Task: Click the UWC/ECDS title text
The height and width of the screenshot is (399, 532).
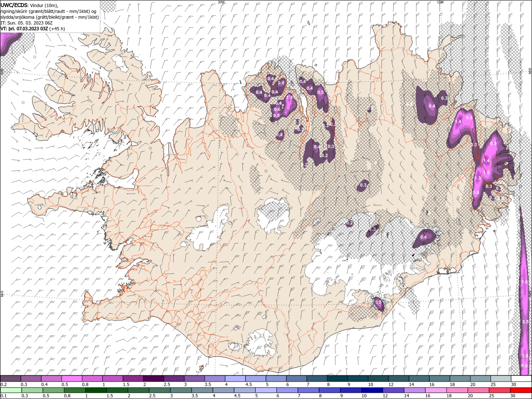Action: coord(15,5)
